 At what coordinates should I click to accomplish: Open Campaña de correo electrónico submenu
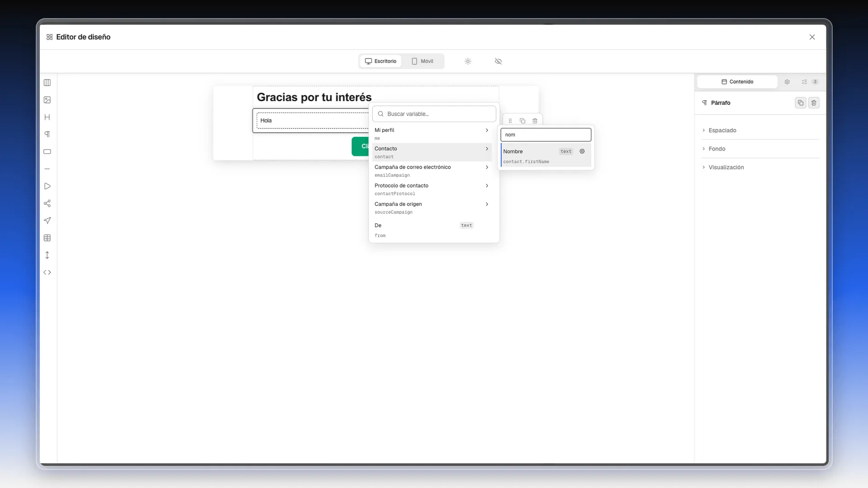point(432,171)
